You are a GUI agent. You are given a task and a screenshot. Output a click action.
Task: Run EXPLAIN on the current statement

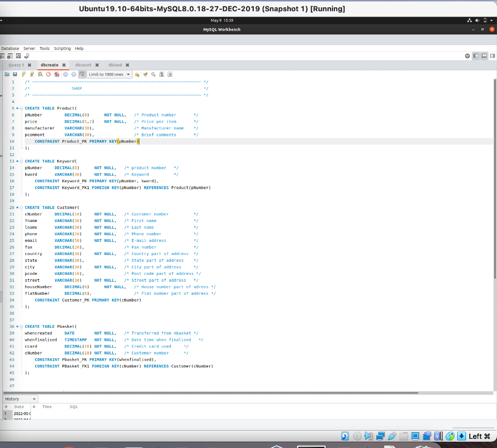coord(40,74)
